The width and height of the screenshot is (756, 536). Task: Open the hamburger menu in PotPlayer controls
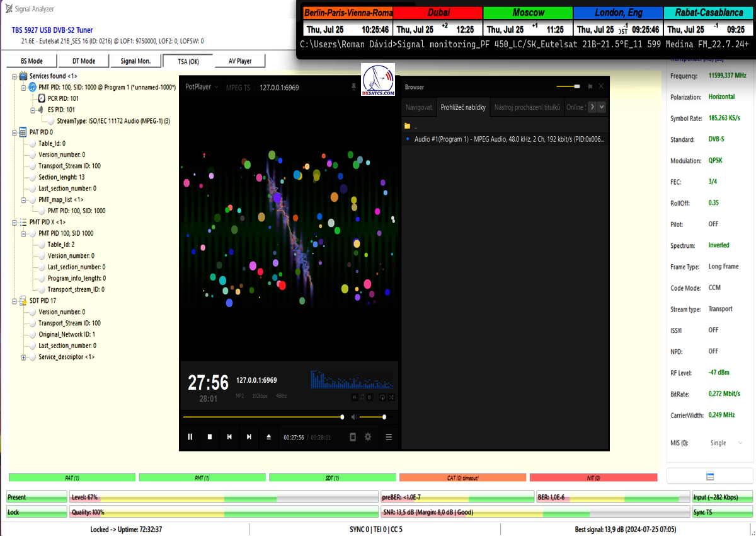point(389,437)
